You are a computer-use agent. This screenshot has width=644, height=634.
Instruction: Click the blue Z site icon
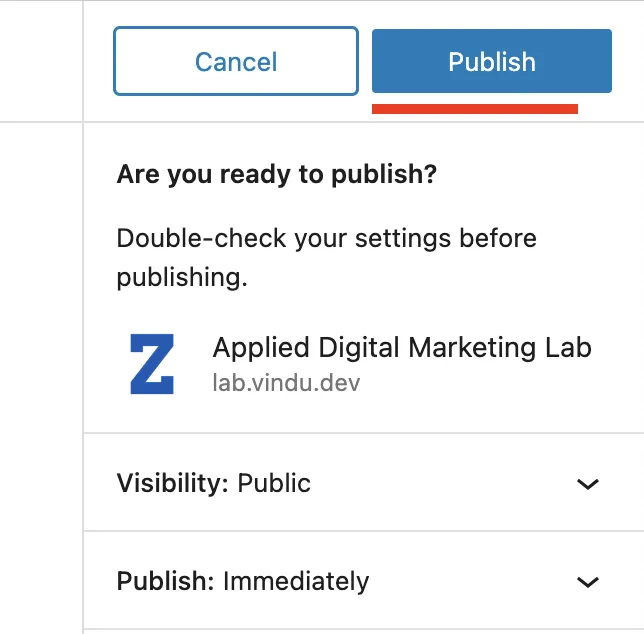point(152,364)
